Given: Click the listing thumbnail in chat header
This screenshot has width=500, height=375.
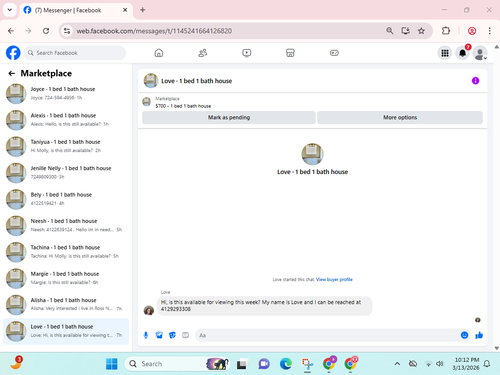Looking at the screenshot, I should click(x=151, y=81).
